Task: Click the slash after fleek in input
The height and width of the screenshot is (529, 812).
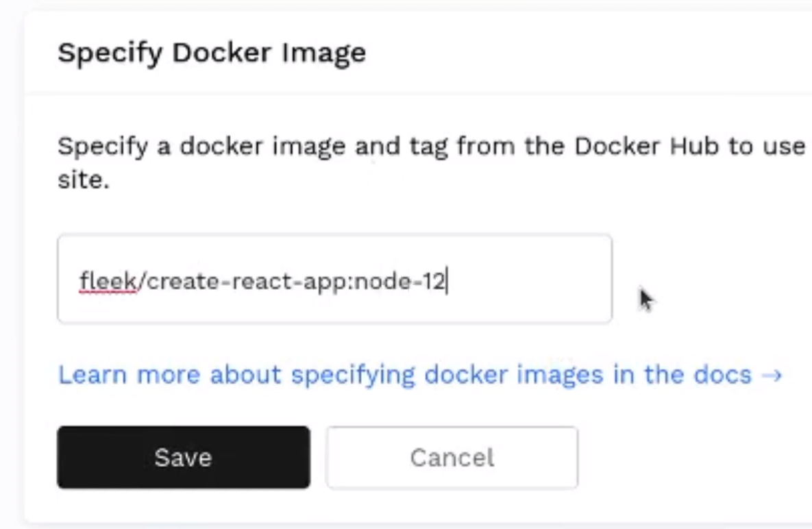Action: [x=142, y=281]
